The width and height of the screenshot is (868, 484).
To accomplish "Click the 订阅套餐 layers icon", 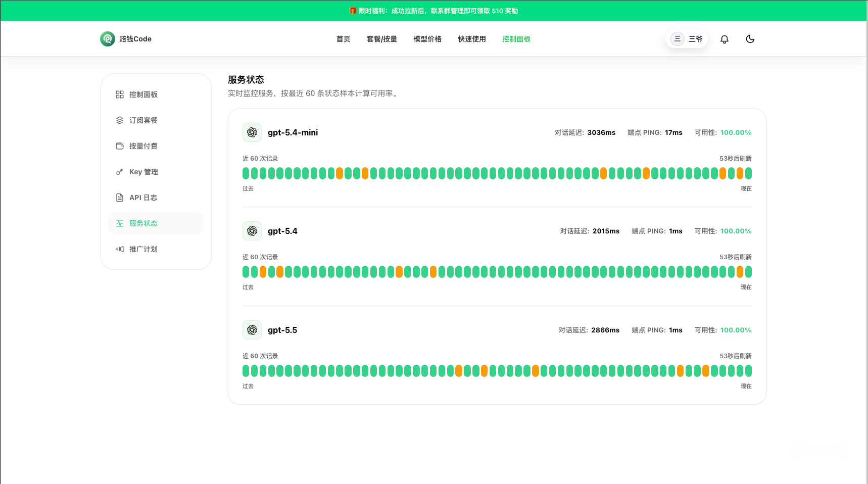I will (x=120, y=120).
